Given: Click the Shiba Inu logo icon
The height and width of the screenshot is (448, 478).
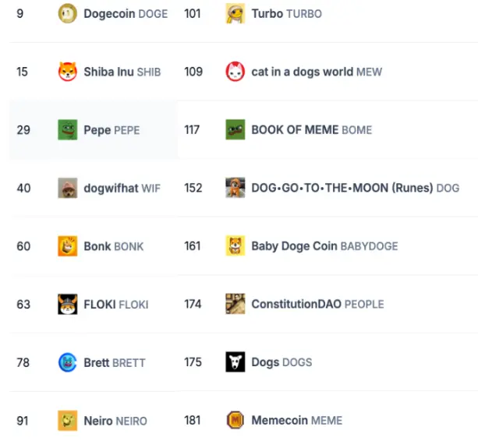Looking at the screenshot, I should (68, 72).
